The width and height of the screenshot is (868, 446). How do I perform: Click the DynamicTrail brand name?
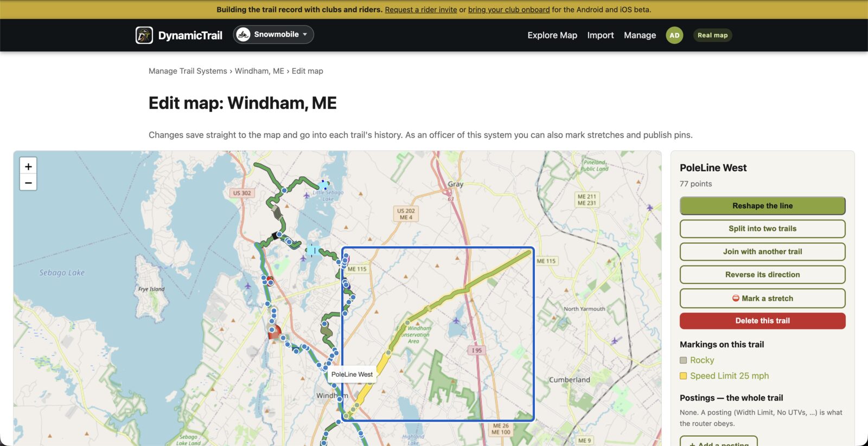tap(190, 36)
